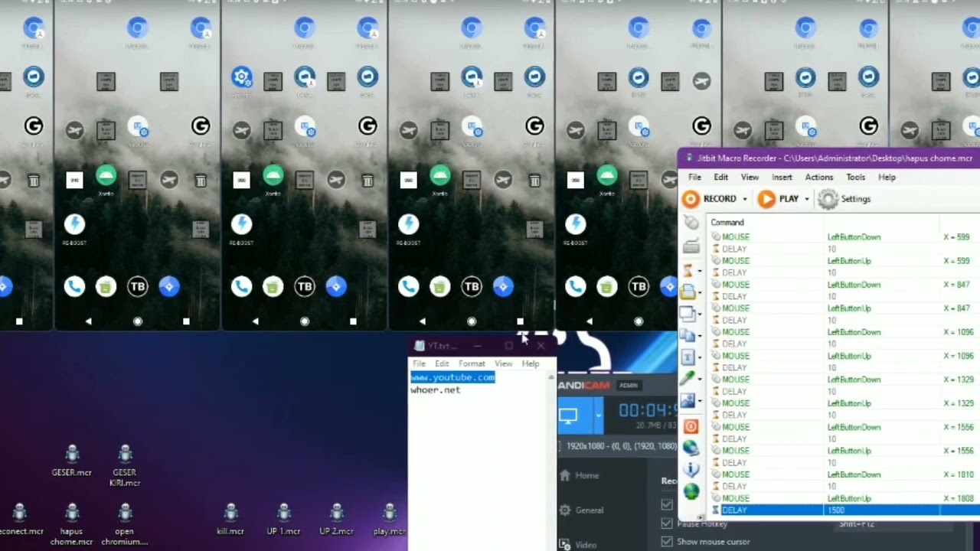Click the website globe-monitor icon in sidebar
The width and height of the screenshot is (980, 551).
tap(691, 448)
